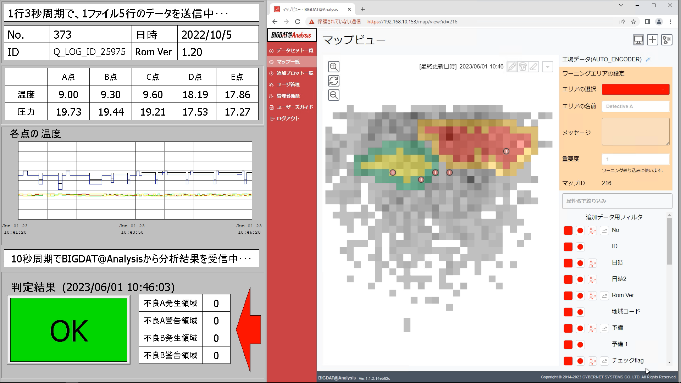
Task: Click the 重要度 input field
Action: point(635,159)
